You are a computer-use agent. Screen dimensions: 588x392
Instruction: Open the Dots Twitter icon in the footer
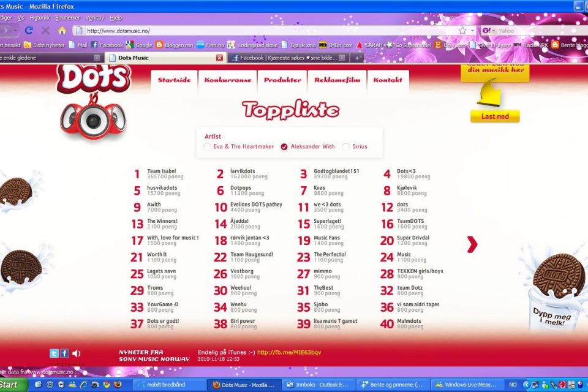(54, 353)
